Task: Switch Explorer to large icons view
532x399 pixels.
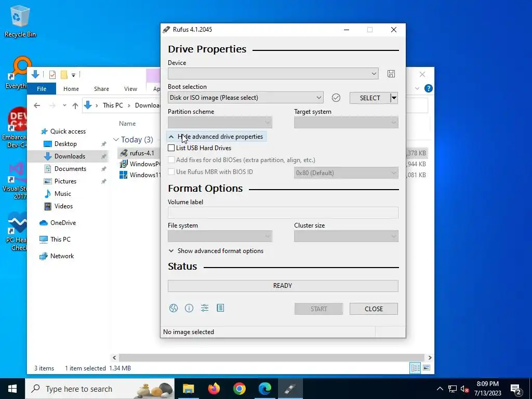Action: (x=427, y=368)
